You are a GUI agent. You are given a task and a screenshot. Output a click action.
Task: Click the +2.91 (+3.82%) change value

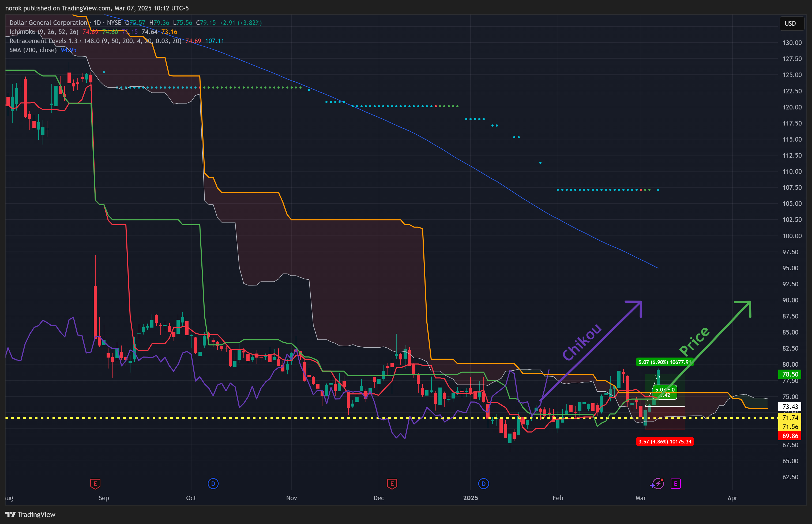[241, 23]
